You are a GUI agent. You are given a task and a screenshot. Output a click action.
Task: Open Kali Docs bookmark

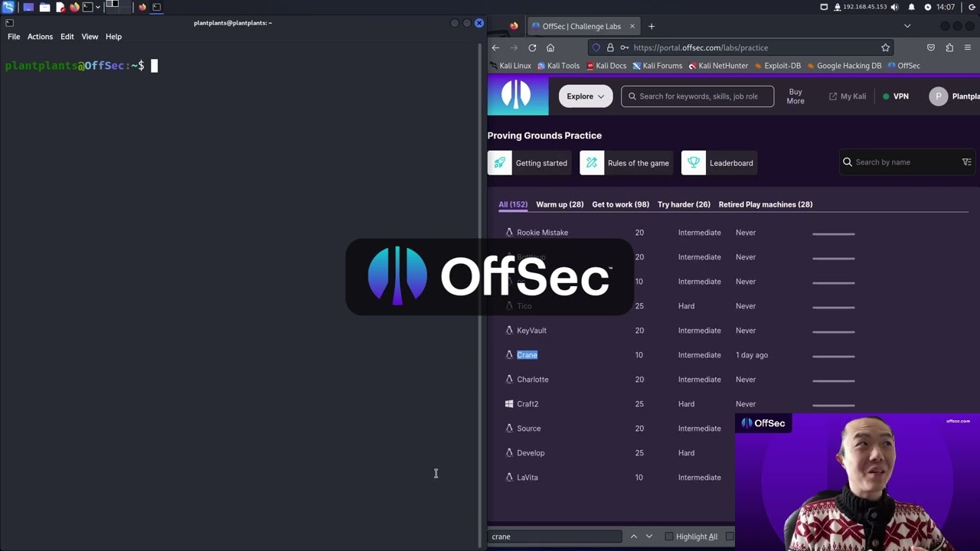pyautogui.click(x=606, y=66)
